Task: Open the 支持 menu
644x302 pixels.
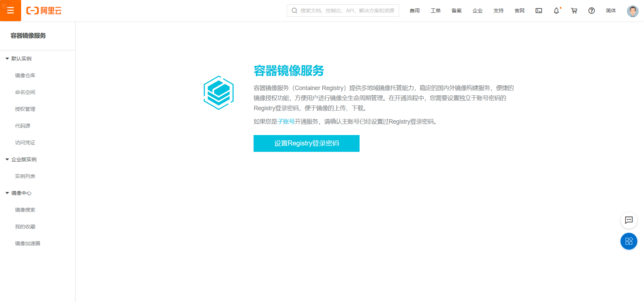Action: [x=498, y=11]
